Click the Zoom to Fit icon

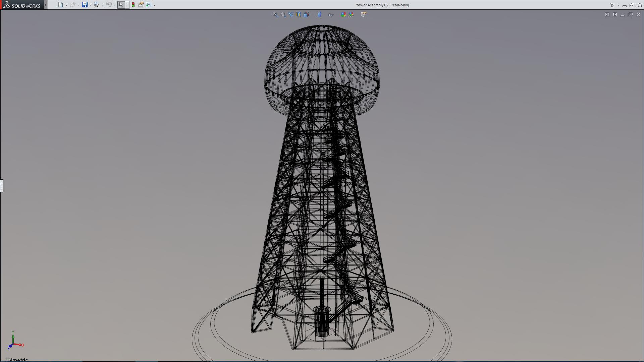(275, 14)
